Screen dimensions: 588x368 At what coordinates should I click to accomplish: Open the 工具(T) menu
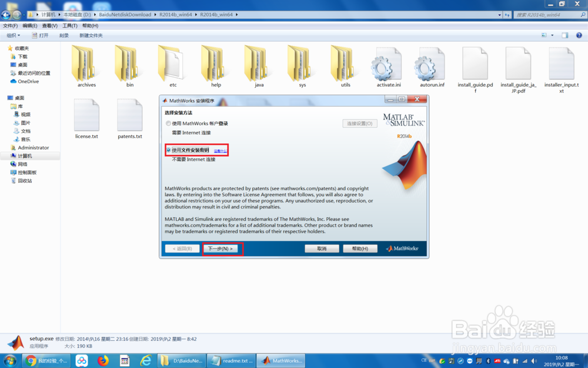point(70,25)
